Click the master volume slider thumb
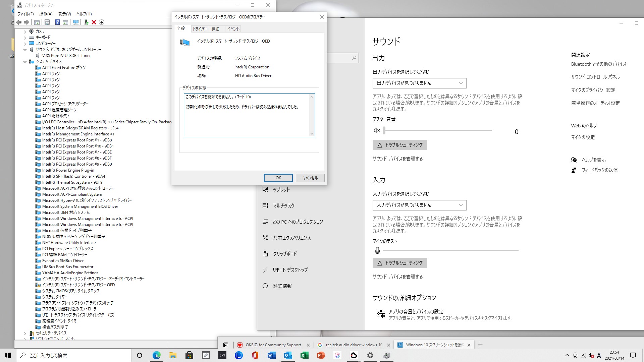644x362 pixels. pyautogui.click(x=384, y=130)
